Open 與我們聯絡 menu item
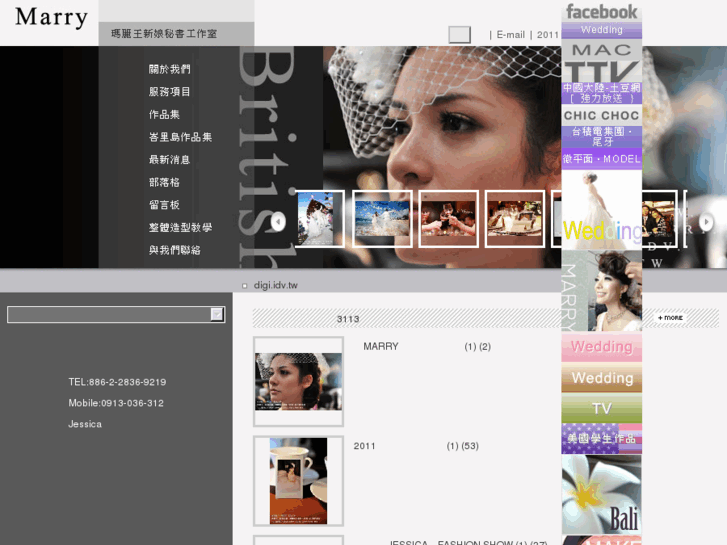 click(x=174, y=250)
